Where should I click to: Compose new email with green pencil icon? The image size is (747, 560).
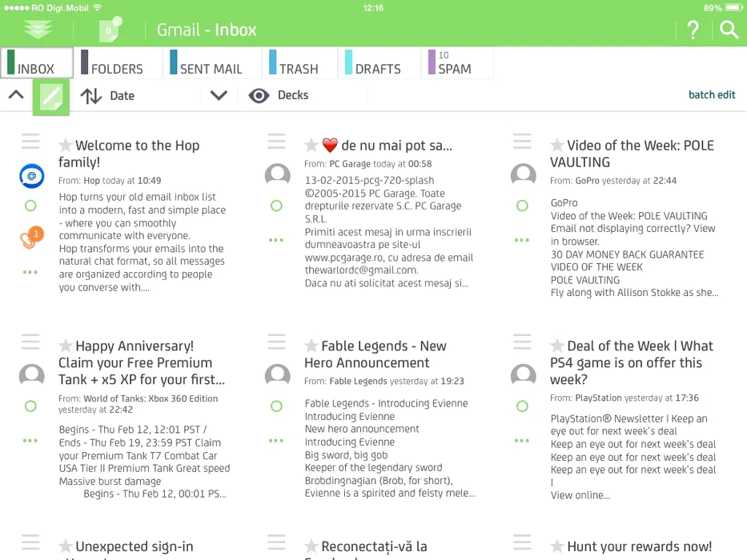tap(50, 96)
